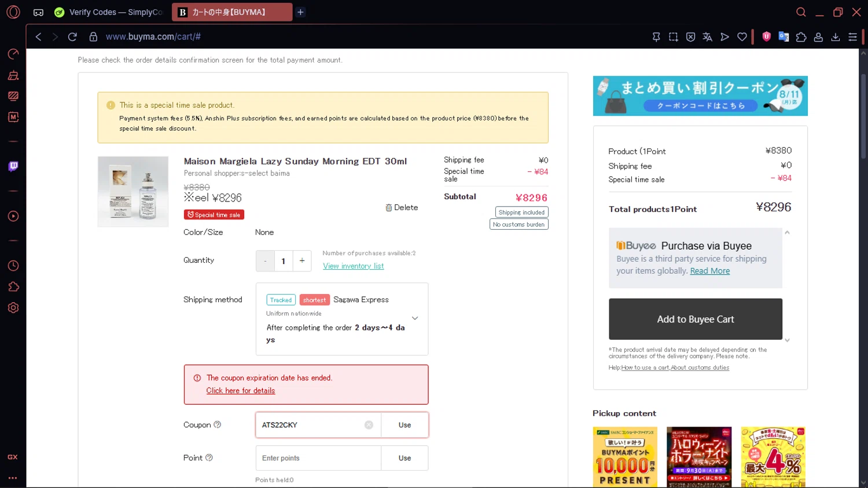Open the View inventory list link
This screenshot has height=488, width=868.
(x=353, y=266)
